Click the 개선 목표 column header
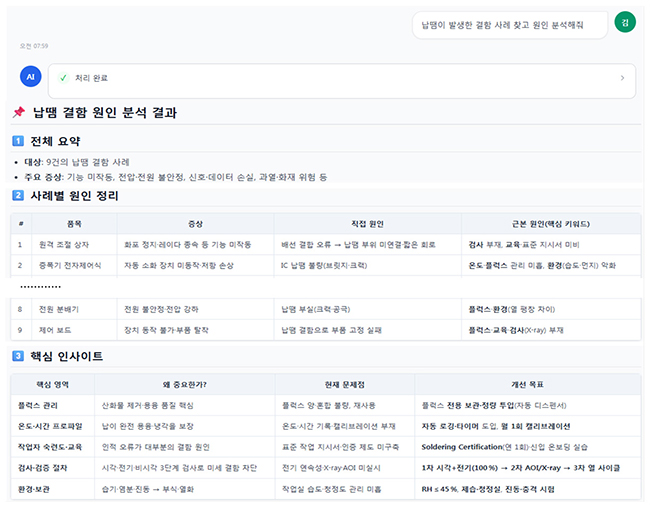This screenshot has height=507, width=650. (x=527, y=385)
